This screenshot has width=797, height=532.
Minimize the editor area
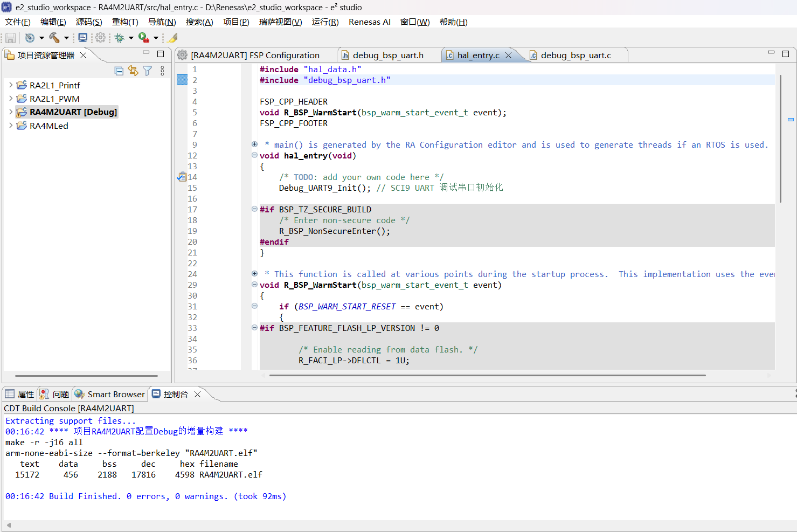(771, 53)
